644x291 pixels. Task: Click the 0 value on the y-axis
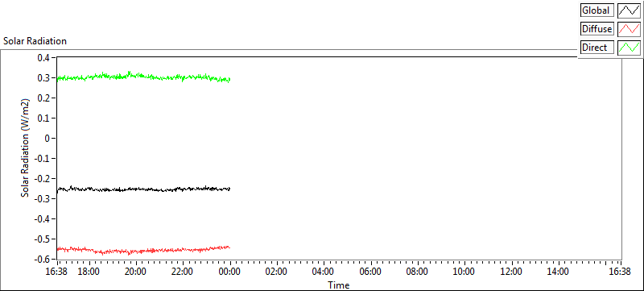pos(47,139)
